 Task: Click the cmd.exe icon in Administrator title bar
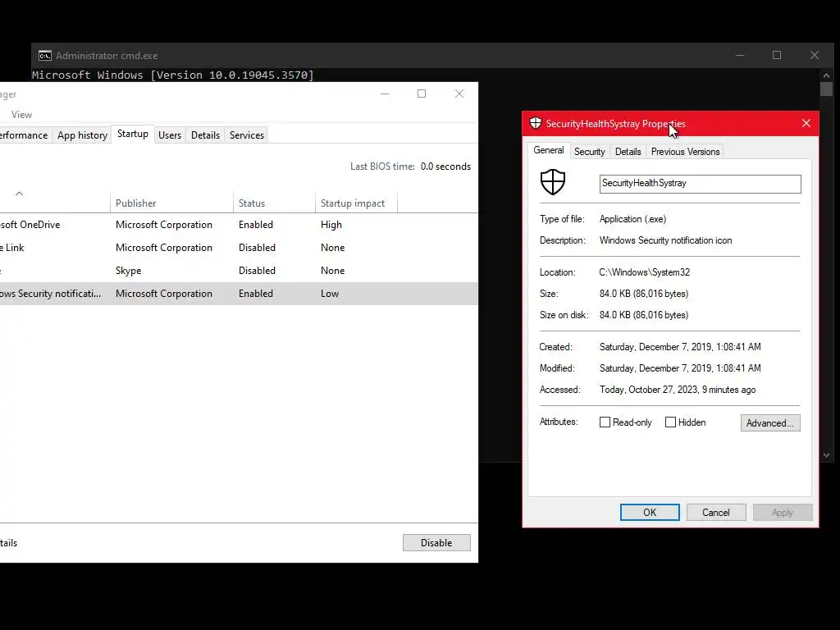(x=45, y=56)
